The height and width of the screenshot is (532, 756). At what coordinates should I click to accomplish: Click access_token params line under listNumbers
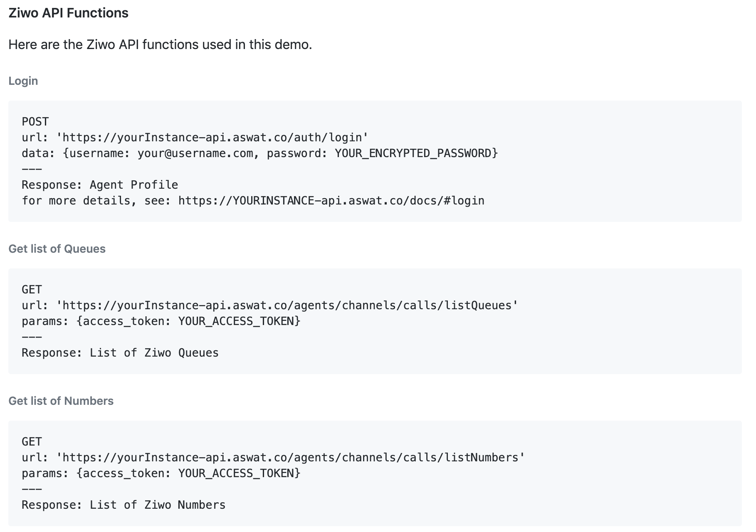pyautogui.click(x=161, y=473)
